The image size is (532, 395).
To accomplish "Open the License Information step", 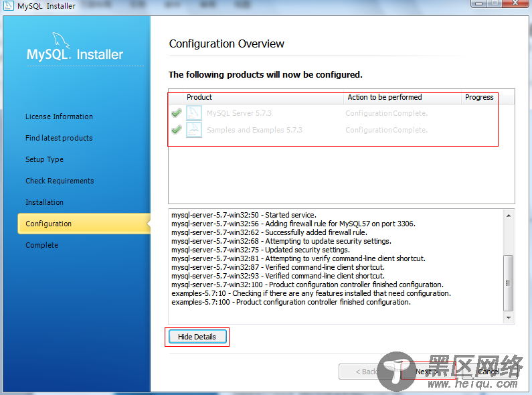I will point(59,116).
